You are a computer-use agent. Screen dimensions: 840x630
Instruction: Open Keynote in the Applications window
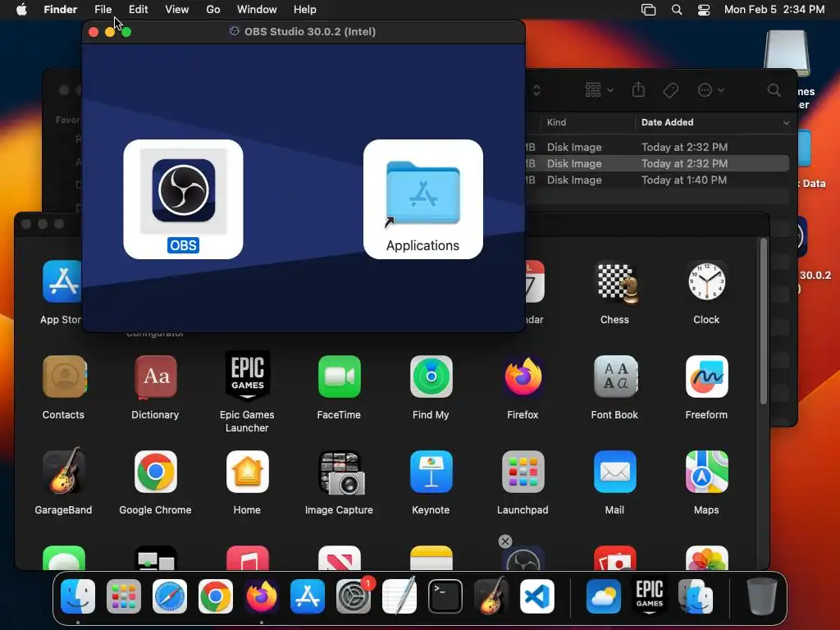pos(431,472)
